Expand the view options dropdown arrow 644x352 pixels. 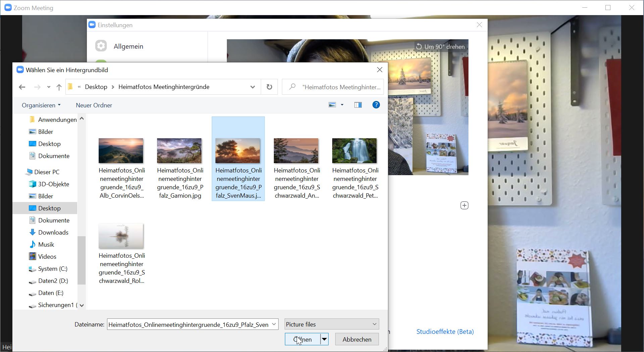coord(342,105)
